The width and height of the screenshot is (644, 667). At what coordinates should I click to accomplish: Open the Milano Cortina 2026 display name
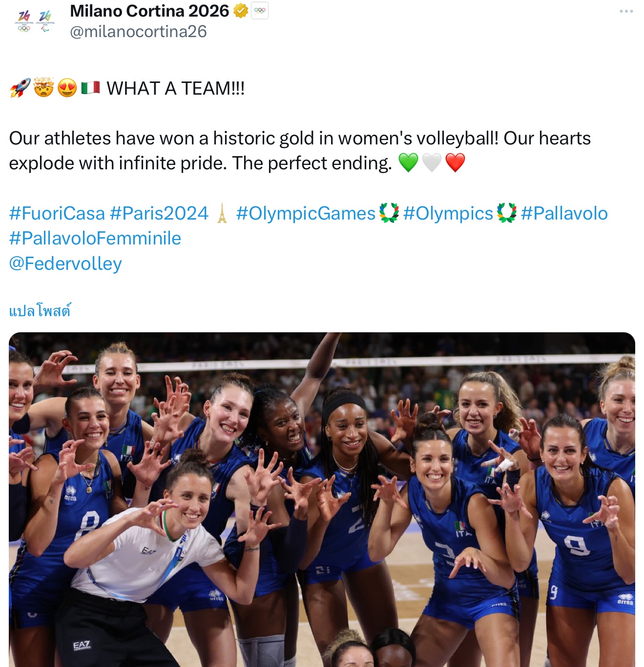149,11
